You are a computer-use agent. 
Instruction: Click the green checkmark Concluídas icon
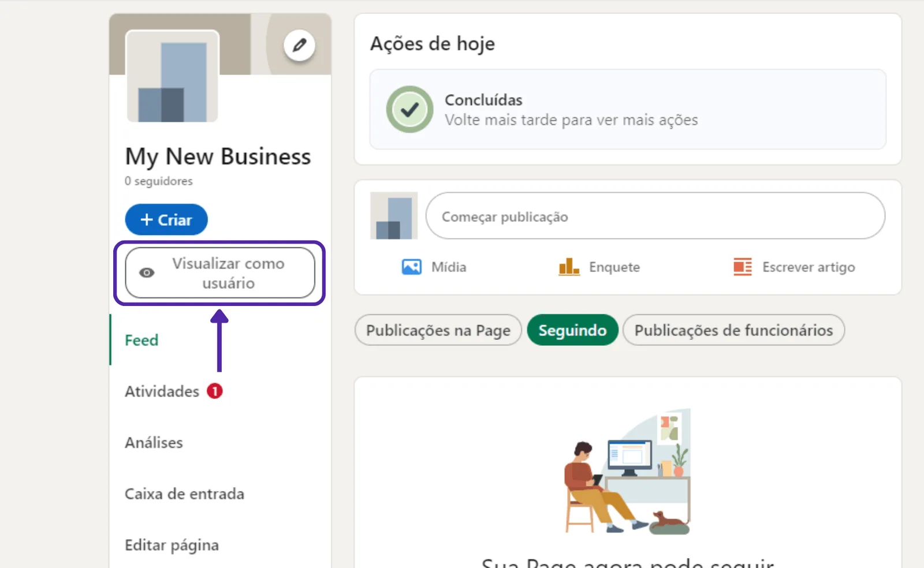[410, 110]
